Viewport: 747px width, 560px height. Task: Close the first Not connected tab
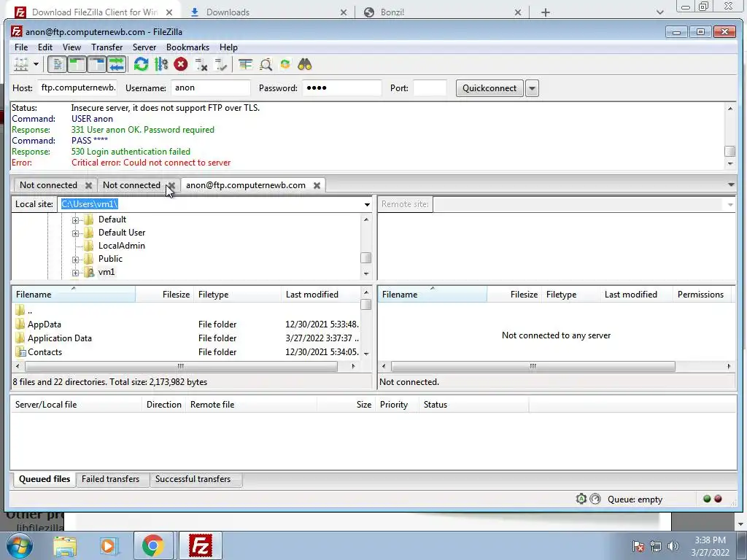[x=88, y=185]
